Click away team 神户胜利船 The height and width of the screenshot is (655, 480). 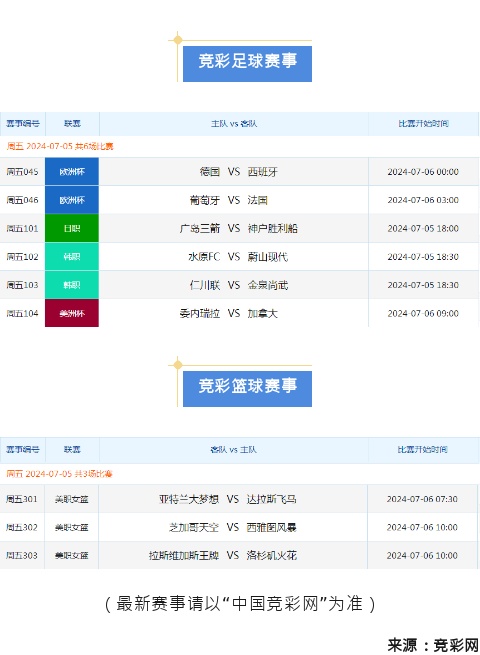[272, 228]
